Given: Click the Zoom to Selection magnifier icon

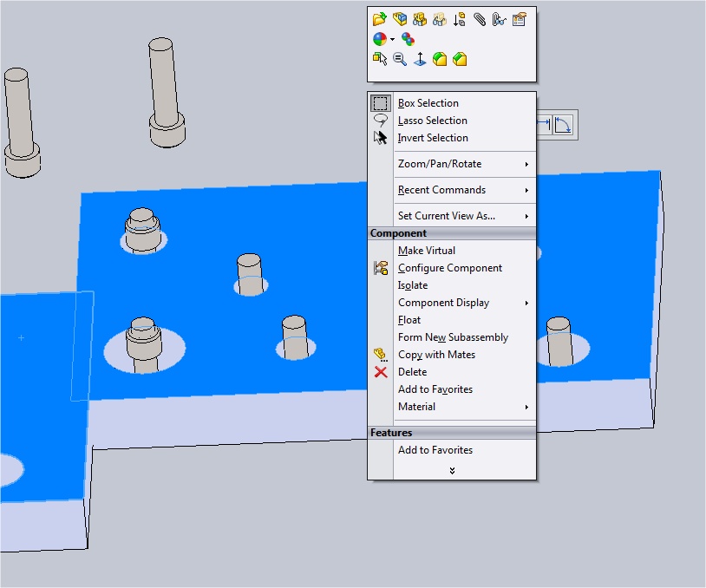Looking at the screenshot, I should (399, 59).
